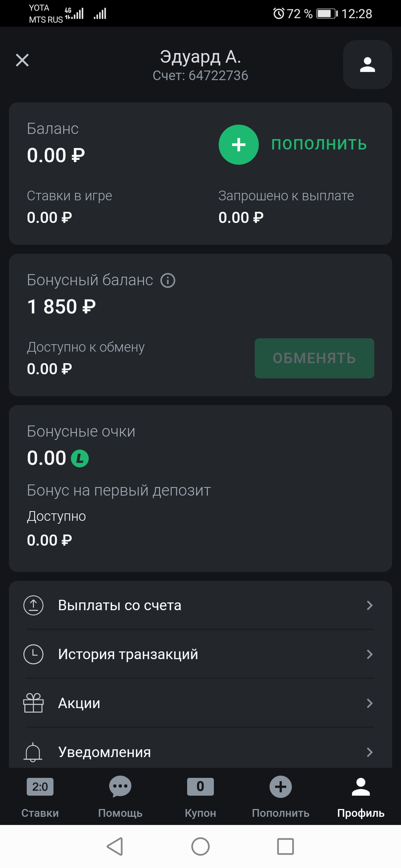The width and height of the screenshot is (401, 868).
Task: Open the profile avatar button at top
Action: 367,65
